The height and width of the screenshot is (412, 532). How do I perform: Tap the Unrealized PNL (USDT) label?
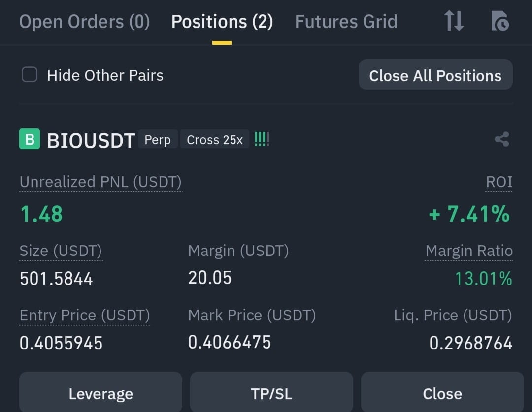click(101, 182)
